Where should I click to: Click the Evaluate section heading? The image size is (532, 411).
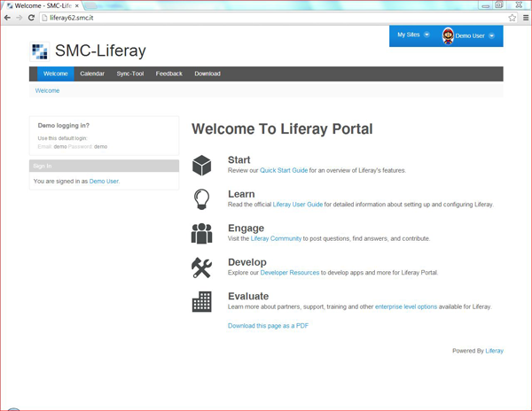pos(248,296)
